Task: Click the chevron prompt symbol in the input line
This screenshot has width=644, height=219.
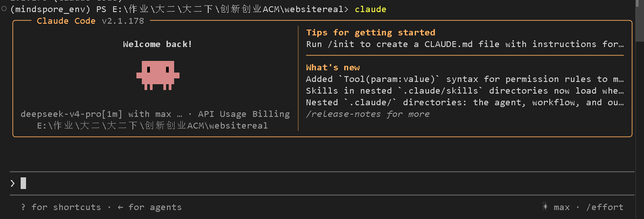Action: tap(13, 183)
